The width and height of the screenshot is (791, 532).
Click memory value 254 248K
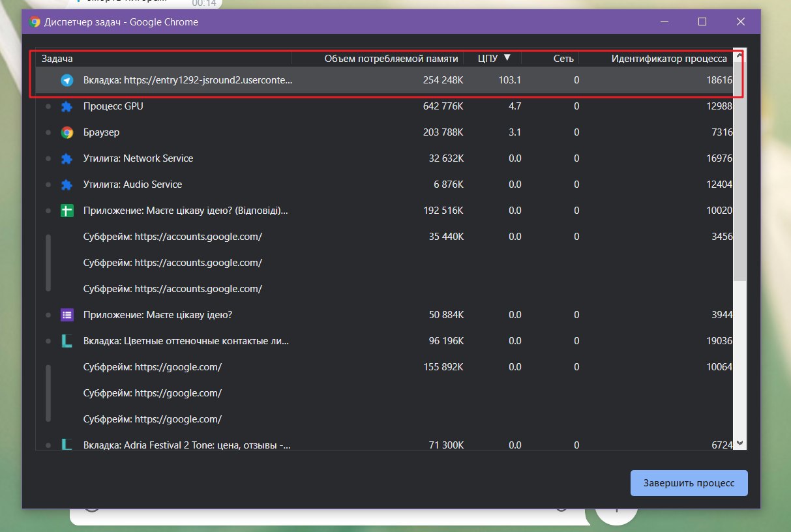click(x=443, y=80)
